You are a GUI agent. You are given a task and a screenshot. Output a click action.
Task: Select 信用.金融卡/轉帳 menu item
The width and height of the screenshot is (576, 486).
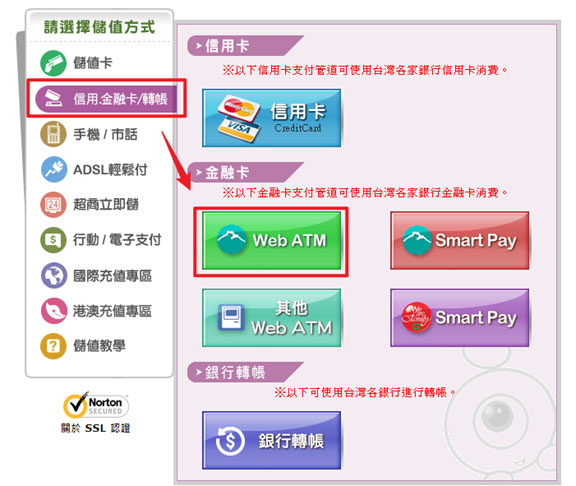tap(107, 98)
